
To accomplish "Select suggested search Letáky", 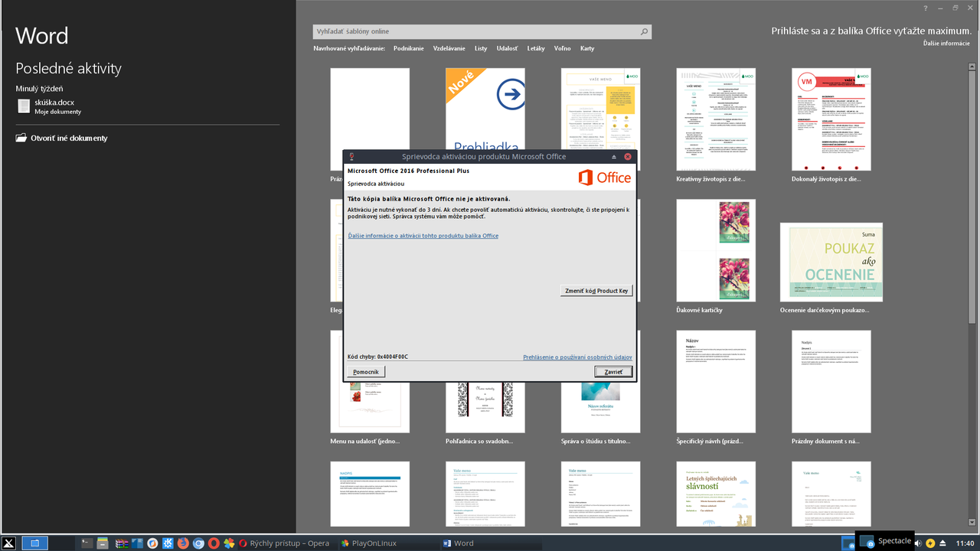I will click(x=536, y=48).
